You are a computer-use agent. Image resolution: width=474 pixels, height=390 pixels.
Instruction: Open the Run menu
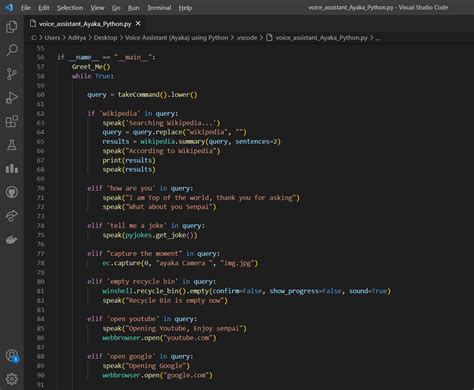pyautogui.click(x=133, y=8)
